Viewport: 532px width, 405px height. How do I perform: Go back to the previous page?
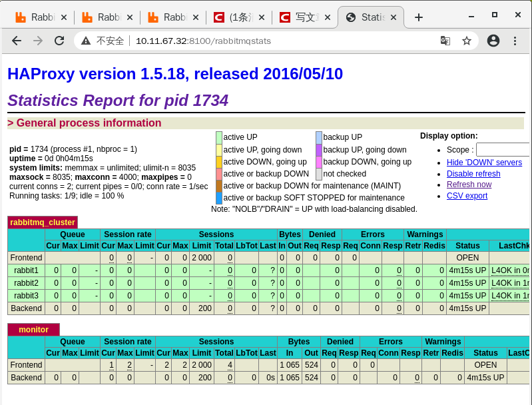tap(17, 41)
